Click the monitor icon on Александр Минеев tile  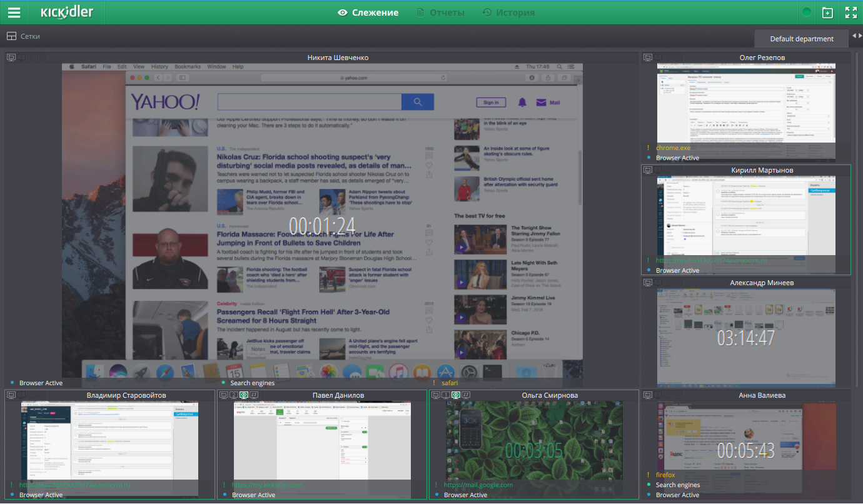pos(649,283)
